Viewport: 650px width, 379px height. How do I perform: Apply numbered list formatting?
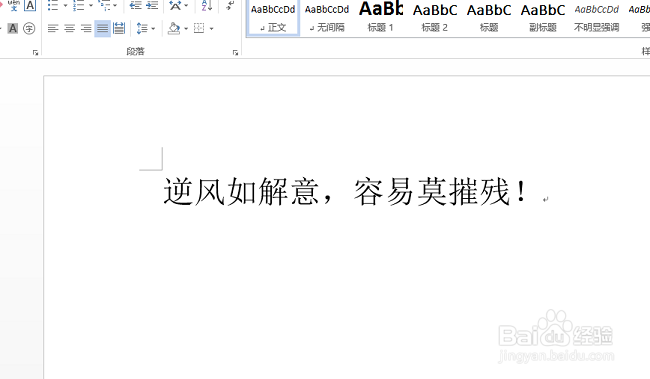78,5
